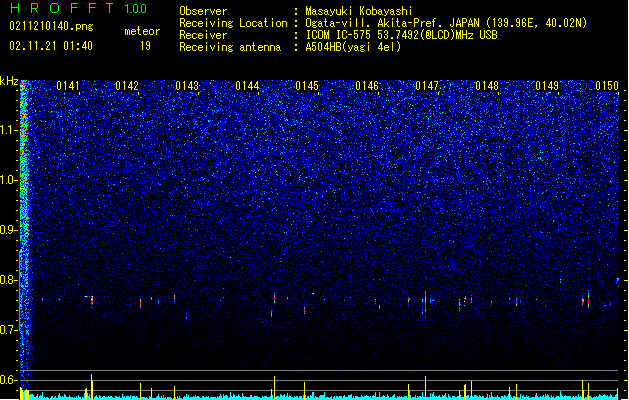This screenshot has height=400, width=629.
Task: Click the meteor count value 19
Action: tap(145, 46)
